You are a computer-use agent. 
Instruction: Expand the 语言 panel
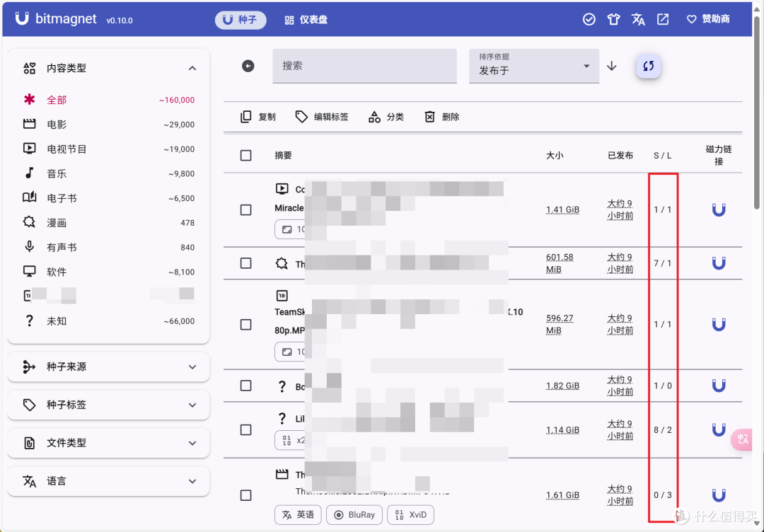(109, 481)
